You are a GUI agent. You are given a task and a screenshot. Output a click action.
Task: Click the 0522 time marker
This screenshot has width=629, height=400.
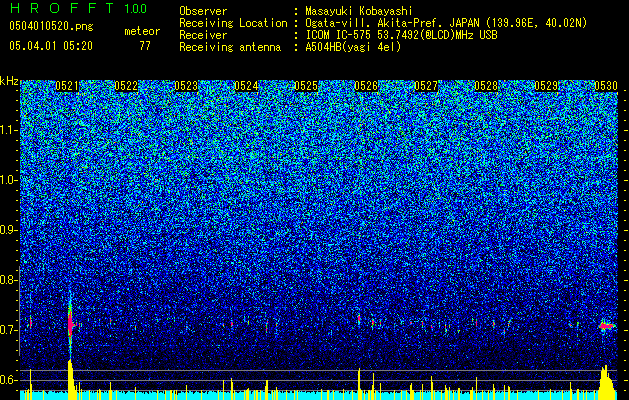point(126,86)
